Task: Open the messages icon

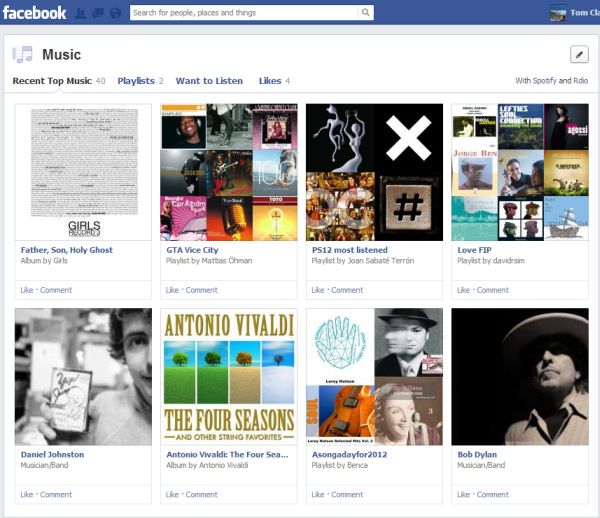Action: 98,13
